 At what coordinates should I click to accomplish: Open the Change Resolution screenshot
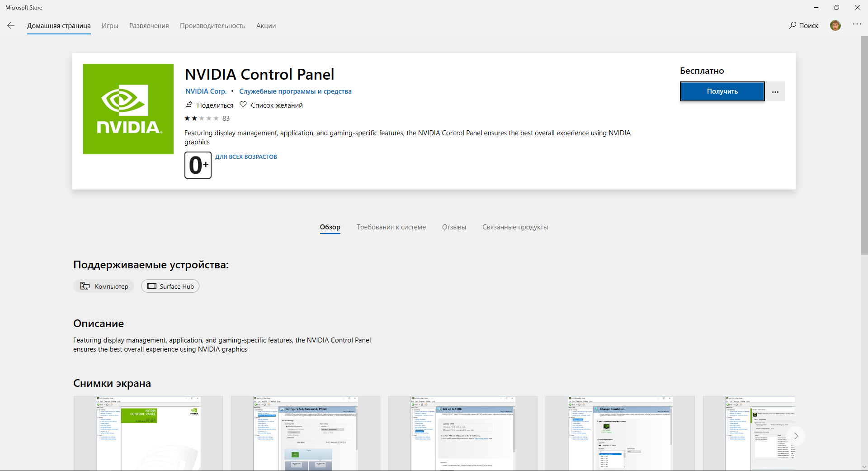pos(620,433)
